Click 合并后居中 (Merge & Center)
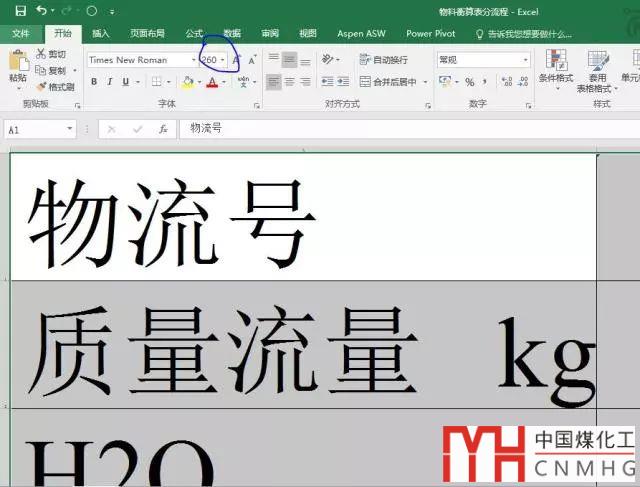Viewport: 640px width, 487px height. 389,82
